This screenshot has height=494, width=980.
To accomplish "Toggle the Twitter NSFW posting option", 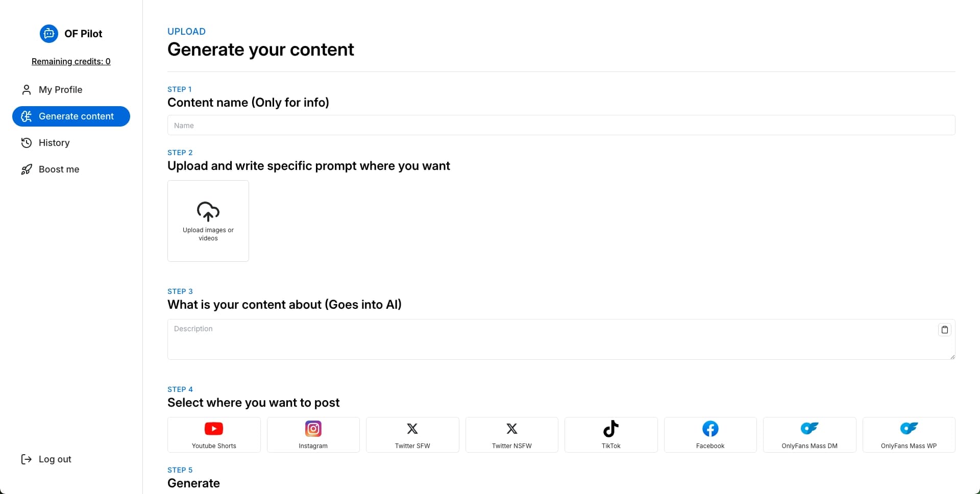I will [511, 434].
